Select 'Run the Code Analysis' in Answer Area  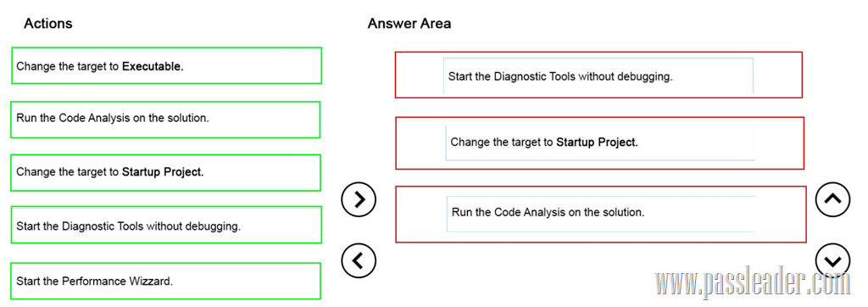pos(601,214)
